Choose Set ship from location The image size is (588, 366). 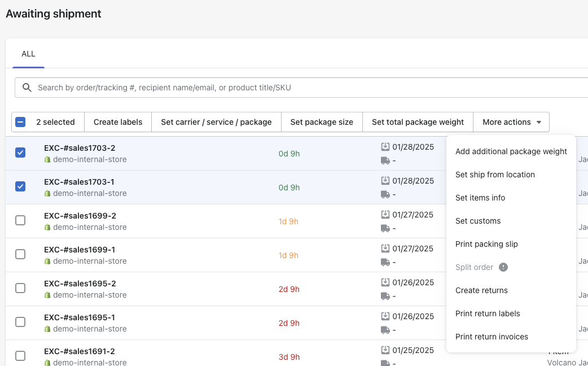511,175
